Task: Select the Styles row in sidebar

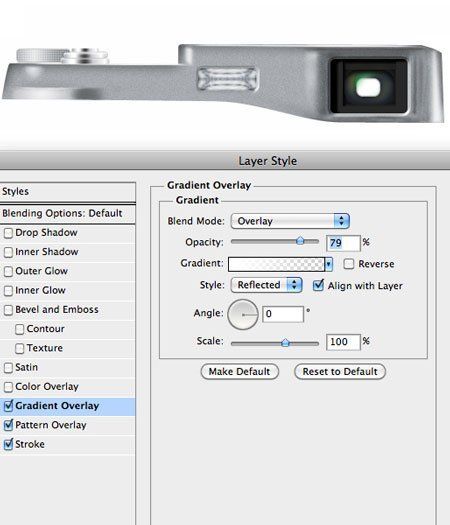Action: (x=67, y=192)
